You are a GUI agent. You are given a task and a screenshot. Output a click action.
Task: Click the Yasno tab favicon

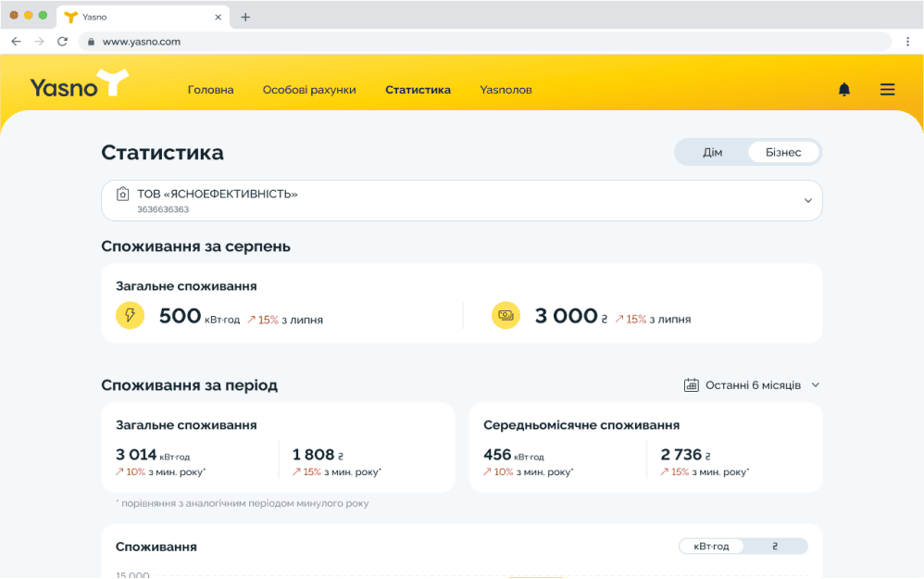70,17
